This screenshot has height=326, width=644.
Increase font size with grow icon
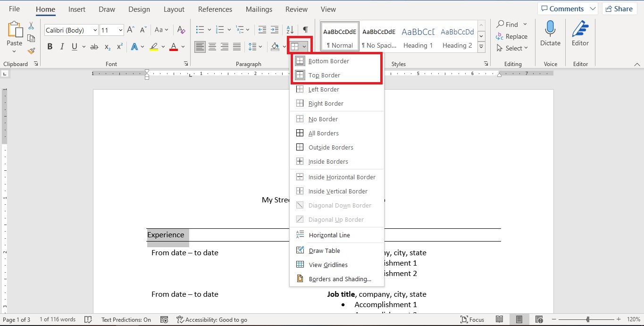point(131,30)
